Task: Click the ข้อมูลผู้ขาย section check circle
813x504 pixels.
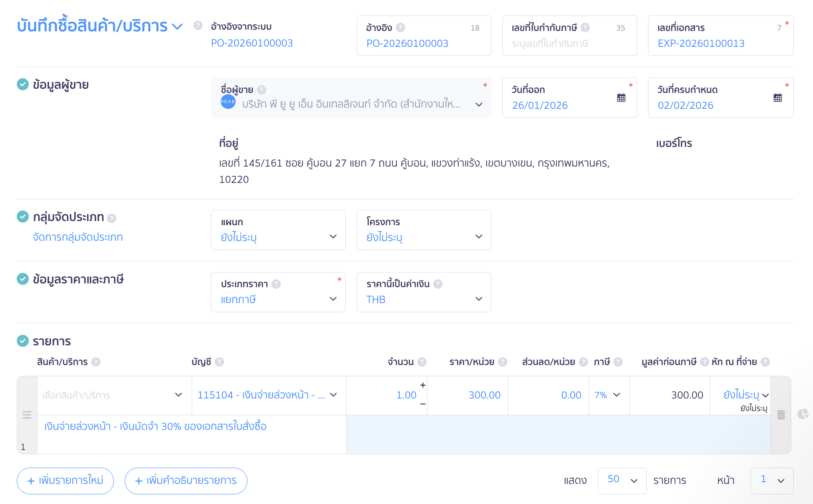Action: tap(23, 85)
